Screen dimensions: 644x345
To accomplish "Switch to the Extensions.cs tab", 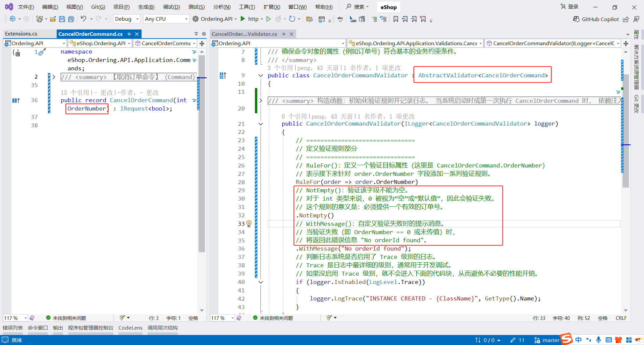I will [21, 33].
